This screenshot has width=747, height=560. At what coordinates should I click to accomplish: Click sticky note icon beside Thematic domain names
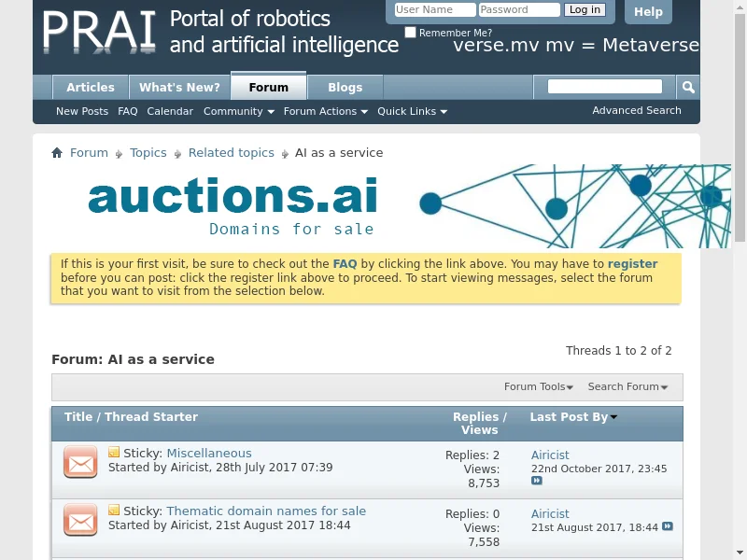click(114, 510)
